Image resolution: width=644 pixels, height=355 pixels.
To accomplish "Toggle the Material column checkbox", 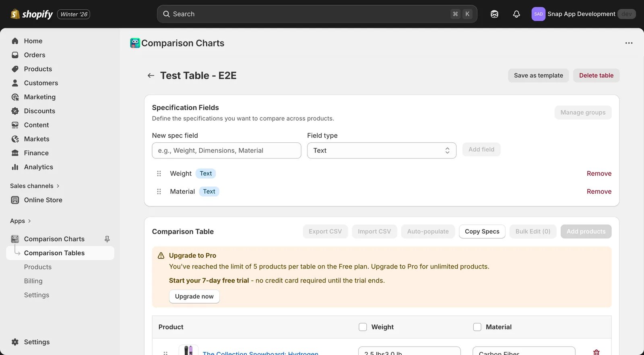I will 477,327.
